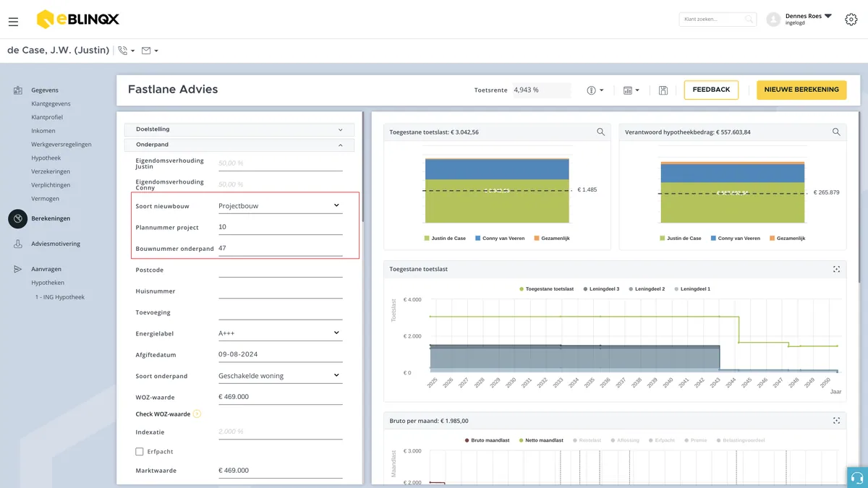This screenshot has width=868, height=488.
Task: Hide the Netto maandlast series
Action: 541,440
